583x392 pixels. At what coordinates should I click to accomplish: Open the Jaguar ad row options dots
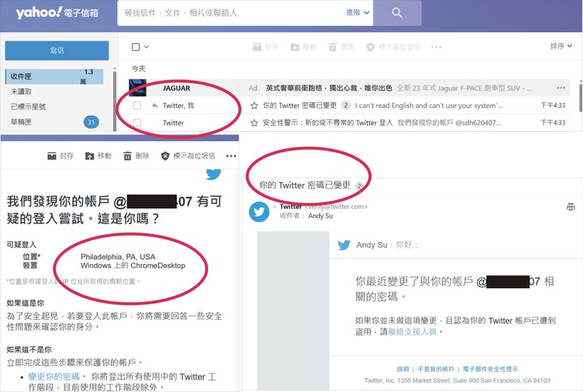[560, 88]
